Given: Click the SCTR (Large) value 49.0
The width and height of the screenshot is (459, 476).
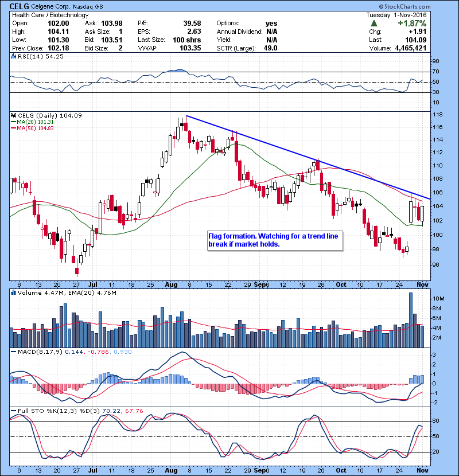Looking at the screenshot, I should click(270, 48).
